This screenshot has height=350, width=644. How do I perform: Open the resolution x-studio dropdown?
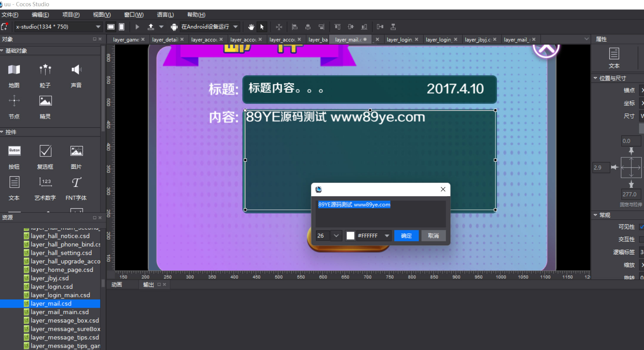click(x=98, y=27)
